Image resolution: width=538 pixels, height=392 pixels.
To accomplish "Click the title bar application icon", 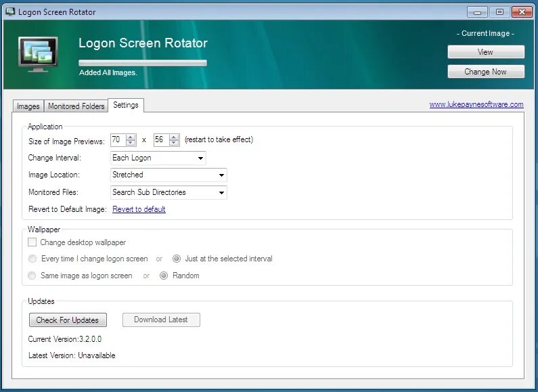I will click(10, 12).
